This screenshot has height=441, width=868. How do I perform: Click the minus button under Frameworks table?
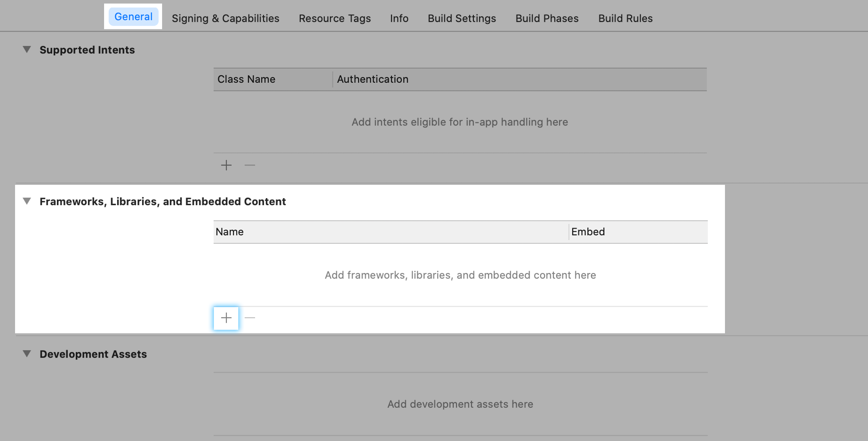(250, 318)
